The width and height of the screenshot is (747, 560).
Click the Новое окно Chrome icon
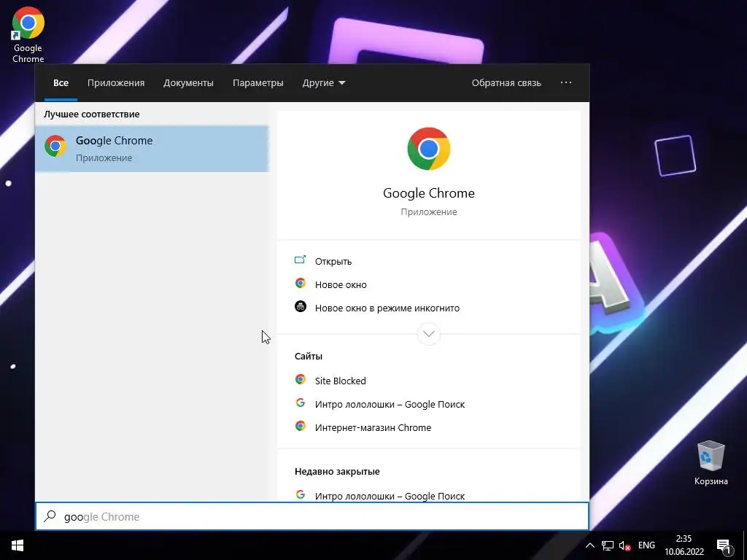(x=300, y=284)
